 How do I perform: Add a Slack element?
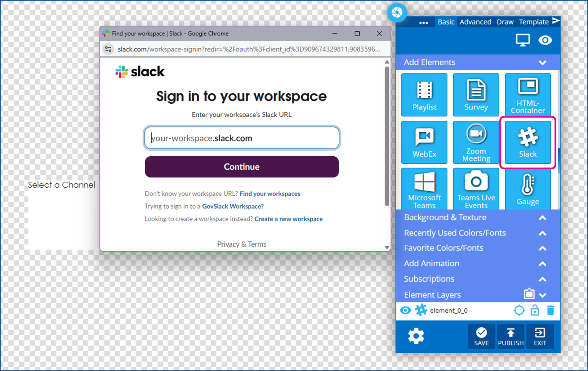[x=528, y=142]
